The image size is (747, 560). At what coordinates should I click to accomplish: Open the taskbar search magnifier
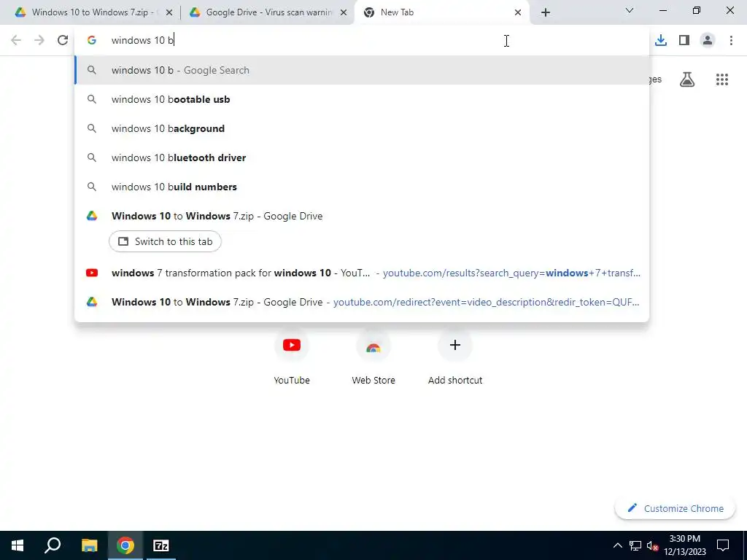click(53, 545)
